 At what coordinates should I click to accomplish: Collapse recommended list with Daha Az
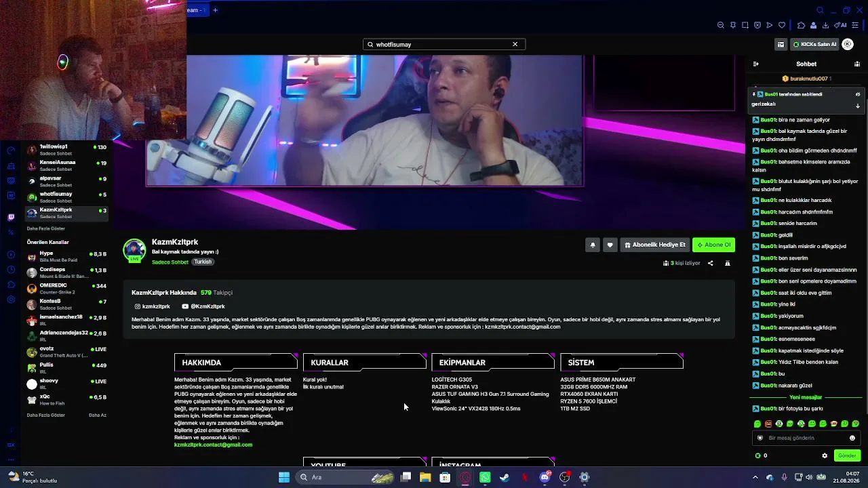[x=98, y=415]
